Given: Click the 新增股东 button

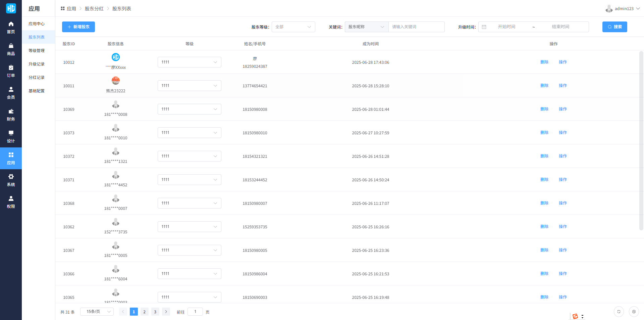Looking at the screenshot, I should [x=78, y=27].
